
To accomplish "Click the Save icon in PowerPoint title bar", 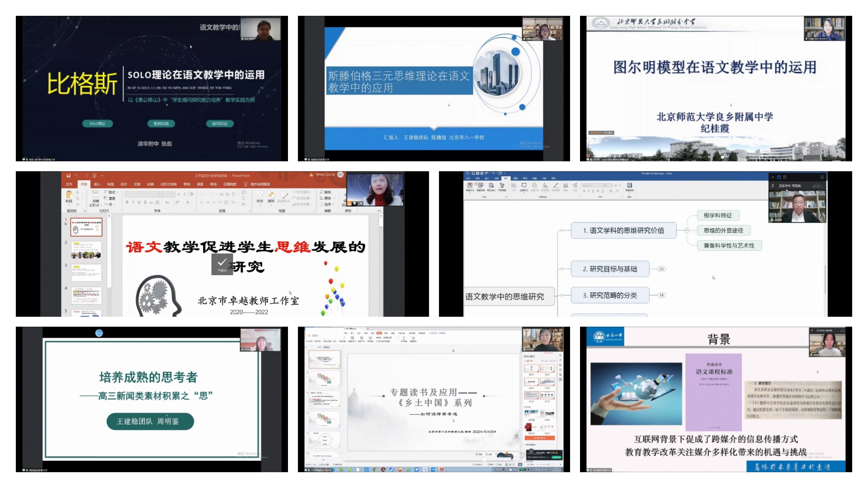I will click(68, 175).
